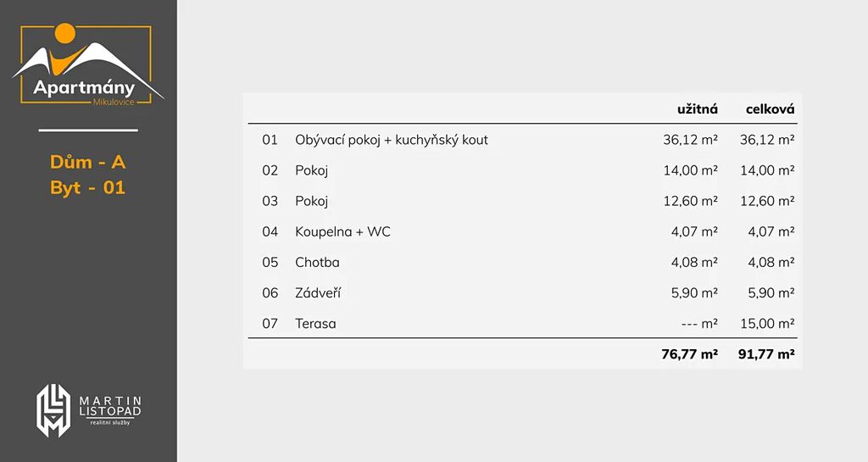Click the užitná column header
The image size is (868, 462).
[x=698, y=109]
